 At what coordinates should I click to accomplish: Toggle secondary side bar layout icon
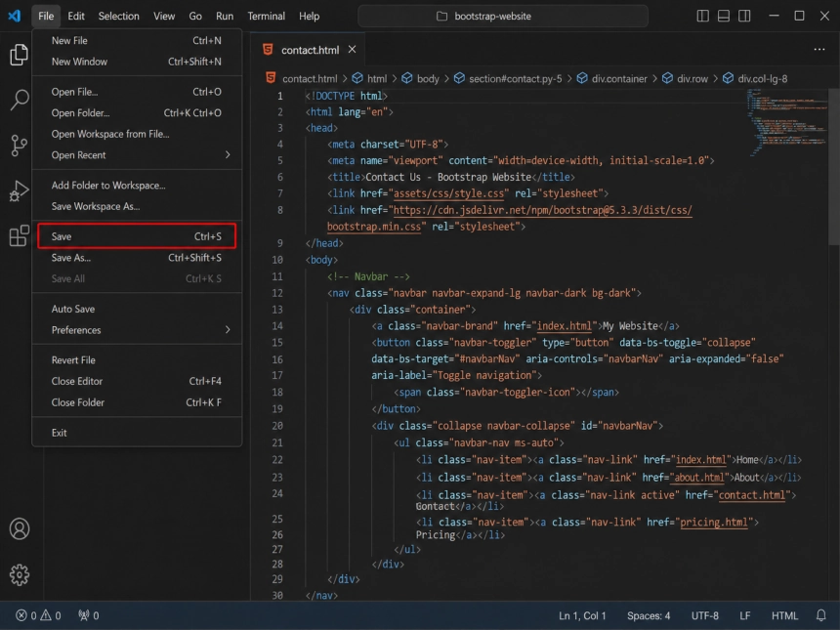pyautogui.click(x=744, y=16)
